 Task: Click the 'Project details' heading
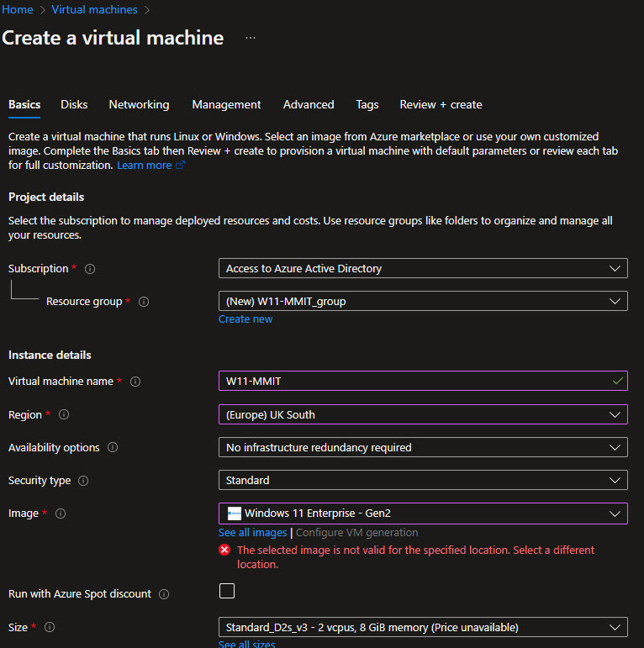click(46, 198)
